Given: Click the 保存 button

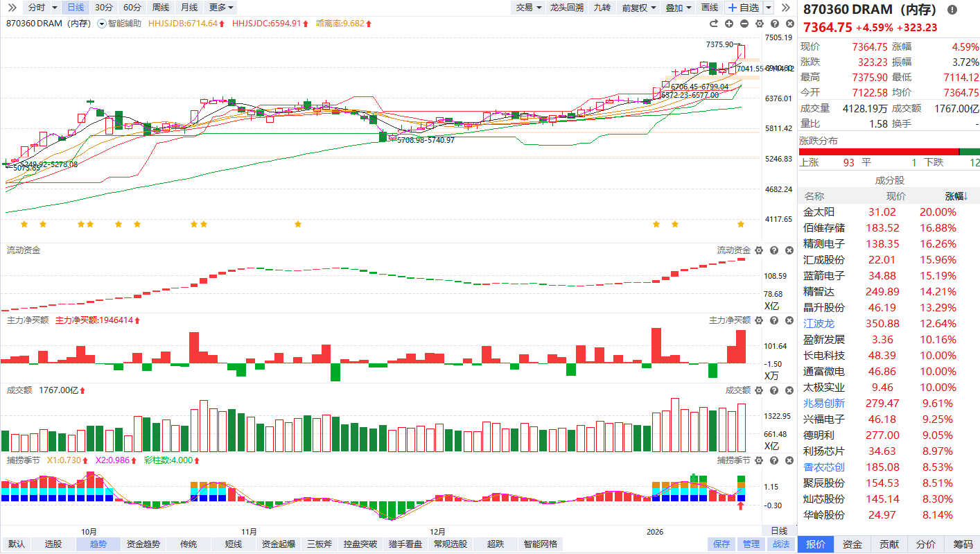Looking at the screenshot, I should coord(721,544).
